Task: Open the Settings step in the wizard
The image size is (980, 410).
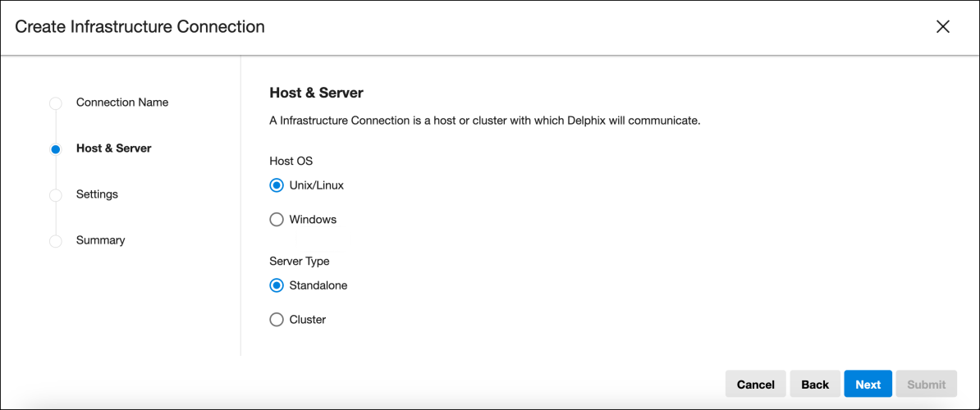Action: click(97, 194)
